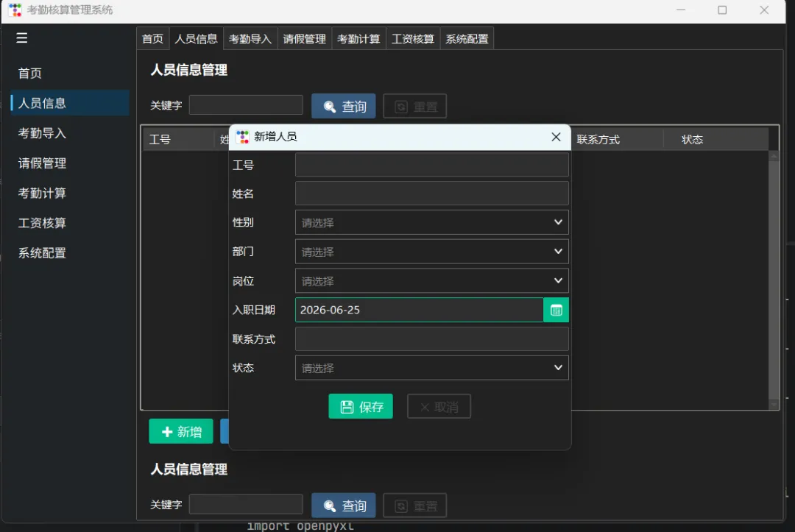This screenshot has height=532, width=795.
Task: Open 请假管理 in the left sidebar
Action: coord(70,163)
